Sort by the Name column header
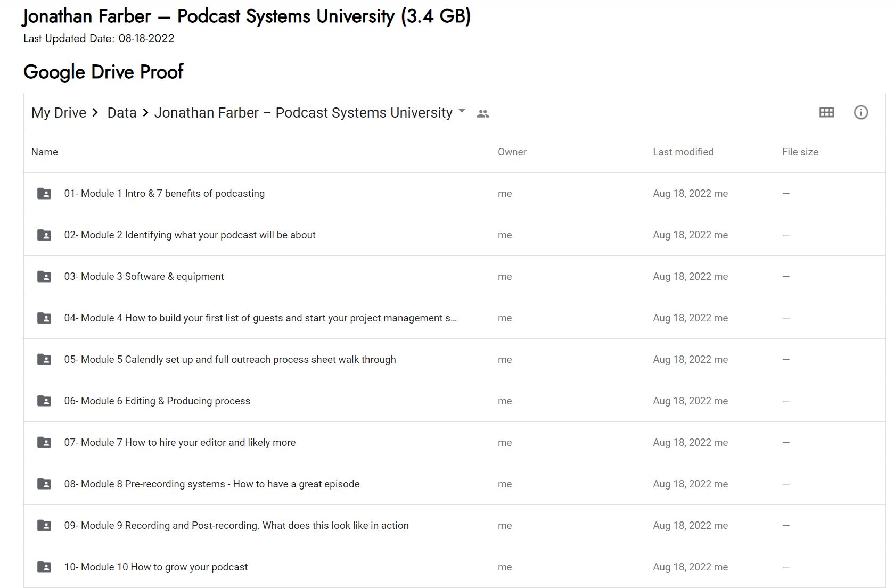Screen dimensions: 894x588 click(45, 152)
